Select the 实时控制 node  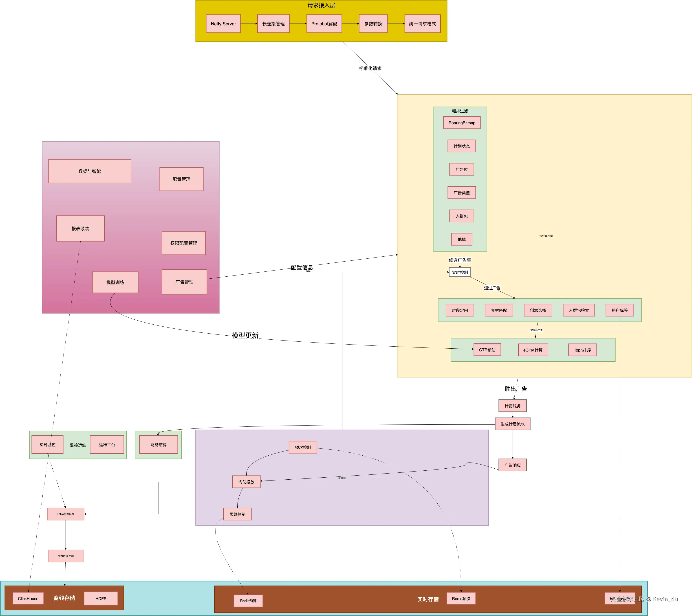[460, 273]
